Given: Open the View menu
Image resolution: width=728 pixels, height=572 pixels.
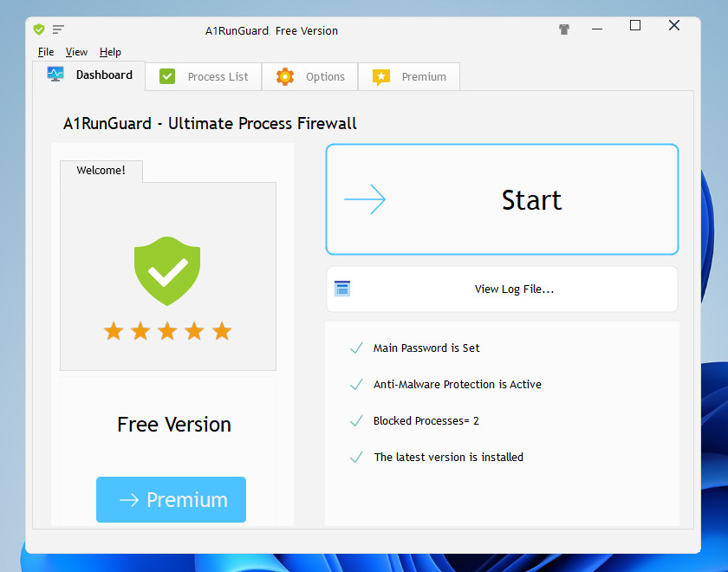Looking at the screenshot, I should pyautogui.click(x=76, y=52).
